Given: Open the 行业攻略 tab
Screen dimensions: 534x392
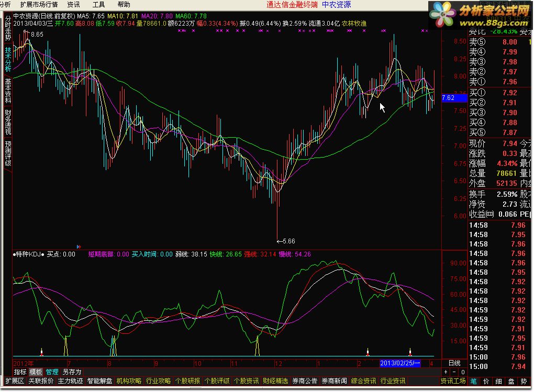Looking at the screenshot, I should pyautogui.click(x=158, y=381).
